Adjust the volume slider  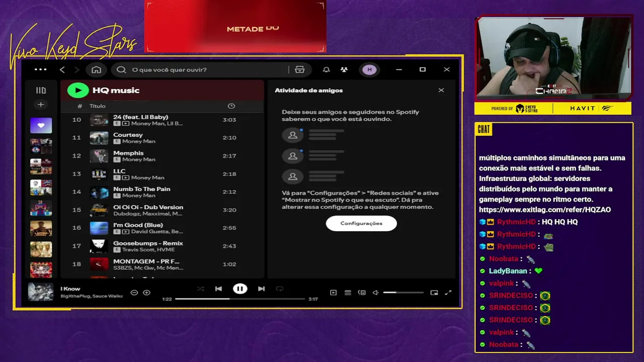(403, 293)
